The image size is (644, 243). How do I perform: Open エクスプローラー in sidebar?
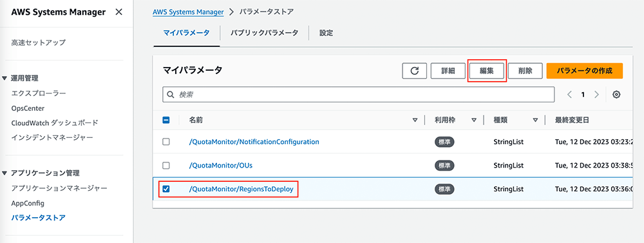[x=39, y=93]
